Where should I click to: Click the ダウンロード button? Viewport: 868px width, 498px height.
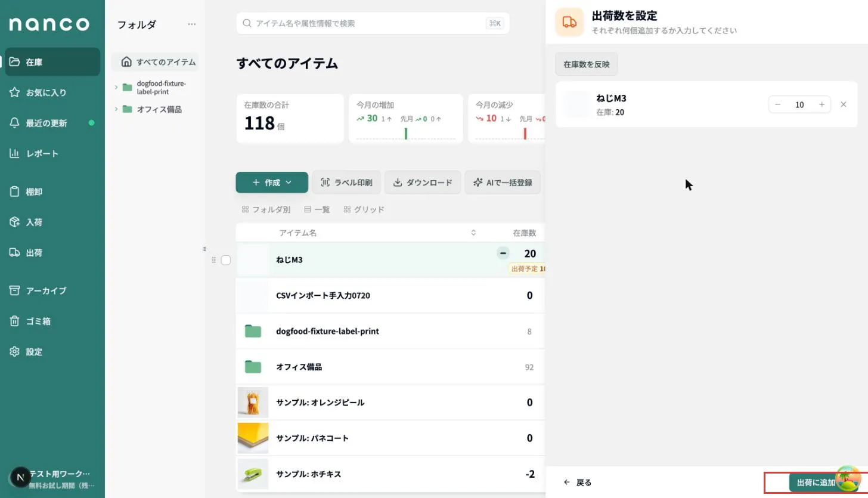[x=422, y=183]
